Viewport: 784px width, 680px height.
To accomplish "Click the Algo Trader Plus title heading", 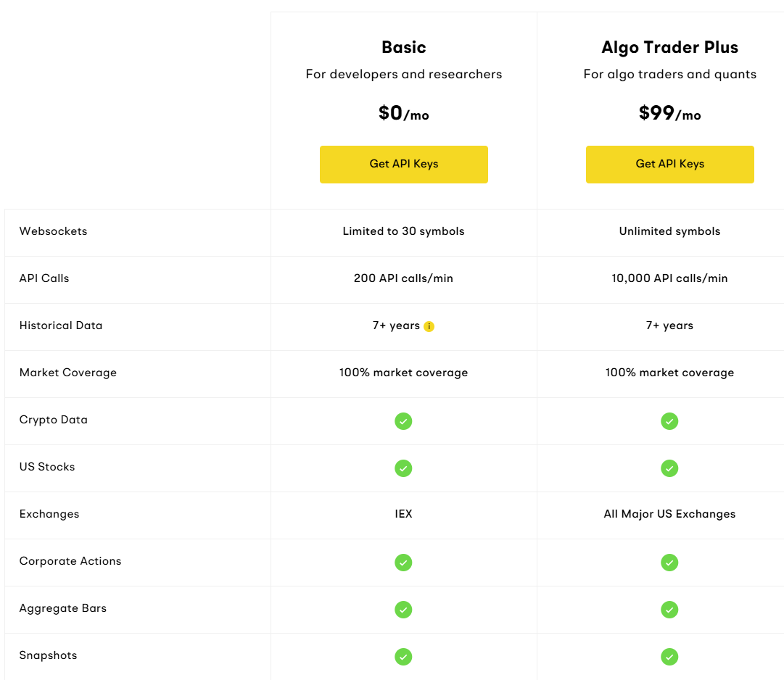I will point(669,47).
